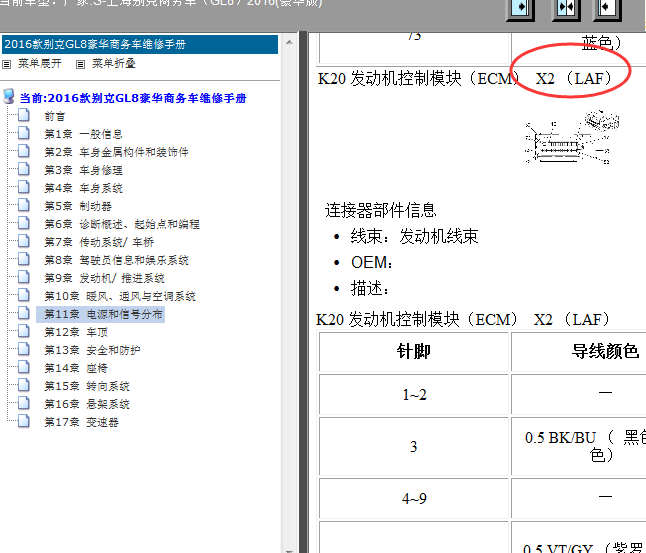Collapse the menu via 菜单折叠 link
This screenshot has height=553, width=646.
(x=114, y=63)
